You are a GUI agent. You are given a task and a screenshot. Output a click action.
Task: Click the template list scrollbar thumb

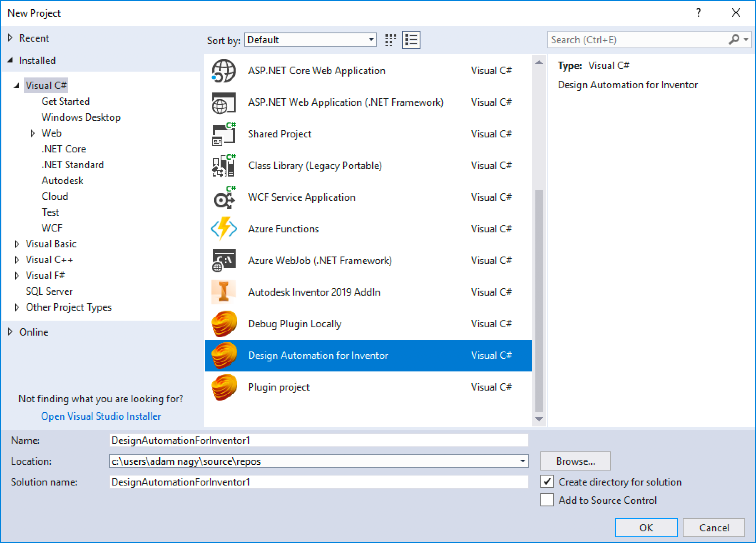point(539,301)
